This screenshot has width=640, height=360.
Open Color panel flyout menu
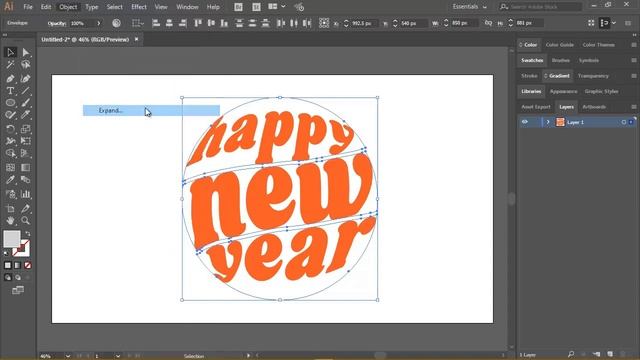click(x=634, y=45)
